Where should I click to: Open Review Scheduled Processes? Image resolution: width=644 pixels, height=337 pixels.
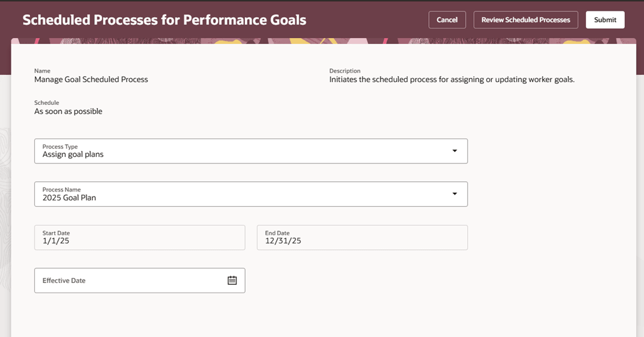coord(526,20)
